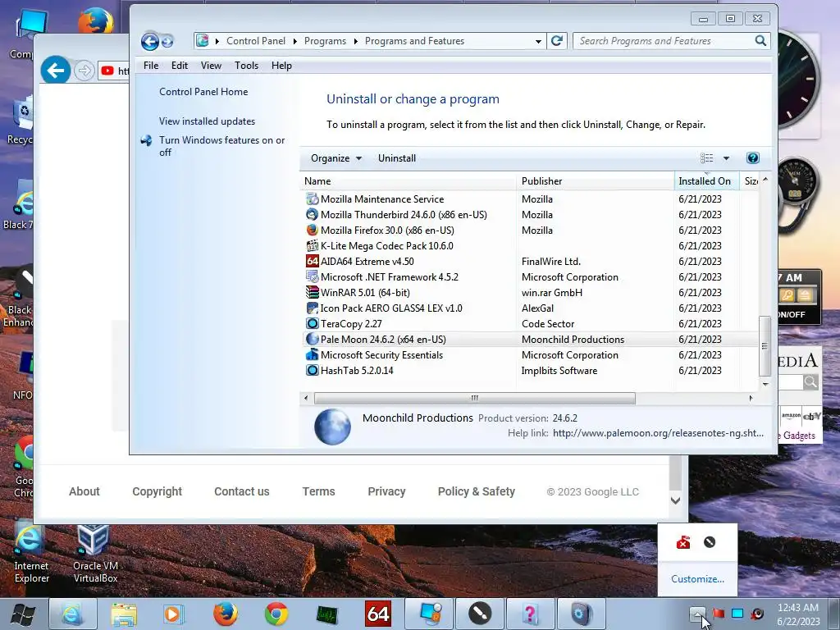
Task: Open View installed updates link
Action: 207,121
